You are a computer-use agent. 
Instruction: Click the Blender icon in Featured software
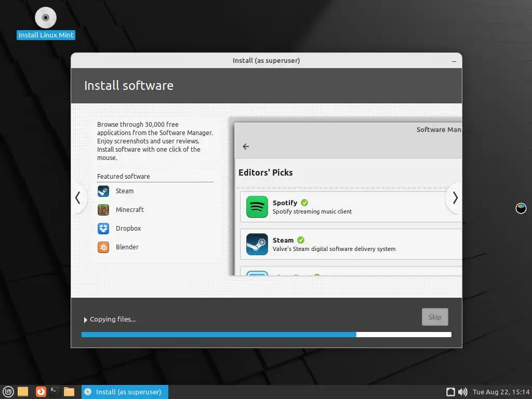click(103, 247)
